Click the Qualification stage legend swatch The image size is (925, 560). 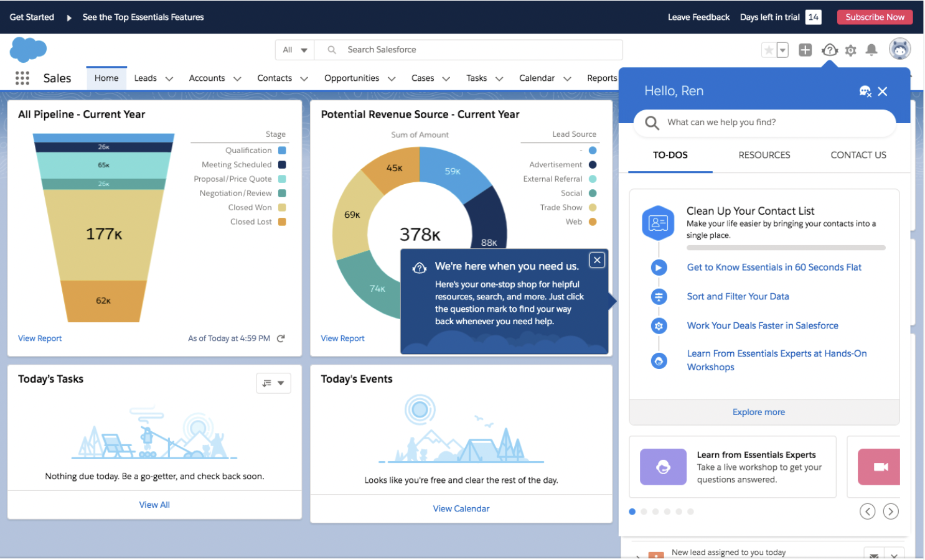[282, 151]
